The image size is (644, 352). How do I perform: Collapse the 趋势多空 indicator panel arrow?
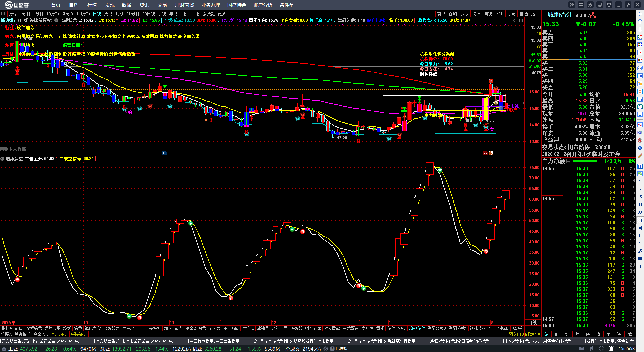point(2,159)
